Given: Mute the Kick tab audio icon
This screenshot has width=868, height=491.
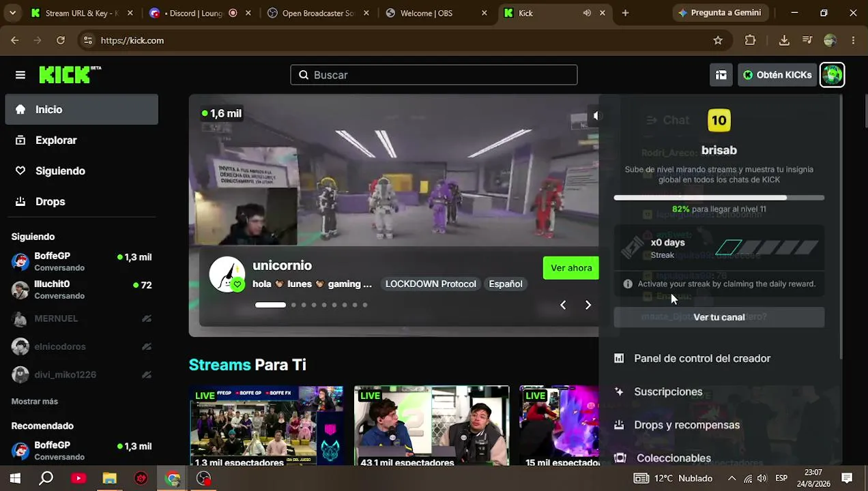Looking at the screenshot, I should pyautogui.click(x=587, y=13).
